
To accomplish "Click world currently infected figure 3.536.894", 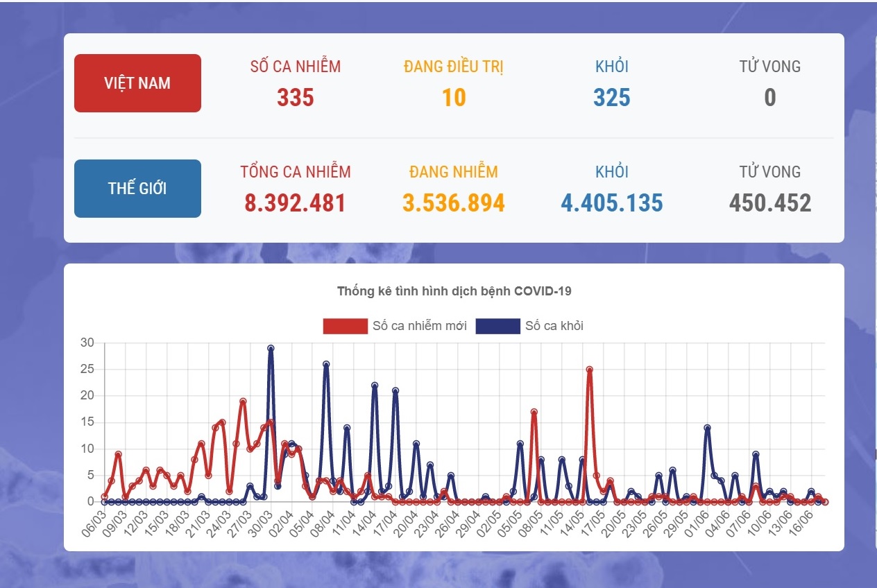I will [x=454, y=203].
